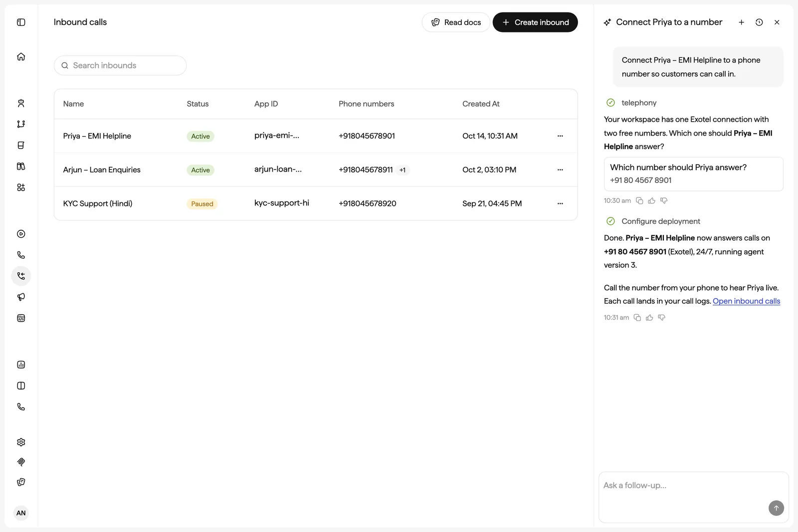Open the play circle icon in the sidebar
This screenshot has width=798, height=532.
tap(21, 234)
